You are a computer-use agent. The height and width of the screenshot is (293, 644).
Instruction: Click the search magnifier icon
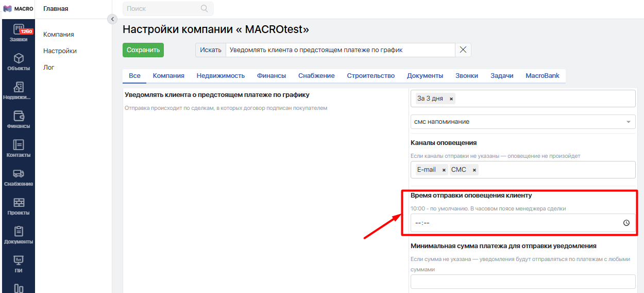(205, 8)
